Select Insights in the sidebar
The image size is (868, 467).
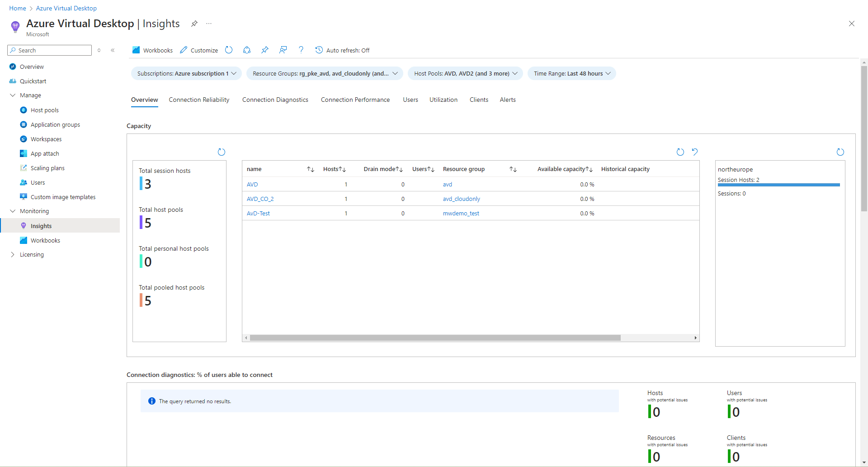60,226
